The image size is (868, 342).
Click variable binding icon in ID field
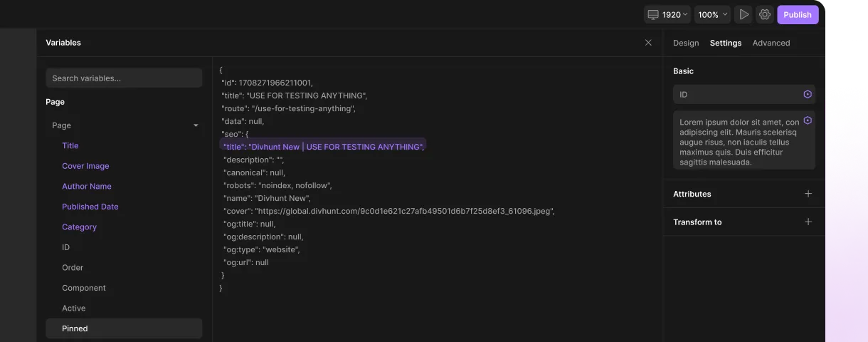click(x=808, y=94)
